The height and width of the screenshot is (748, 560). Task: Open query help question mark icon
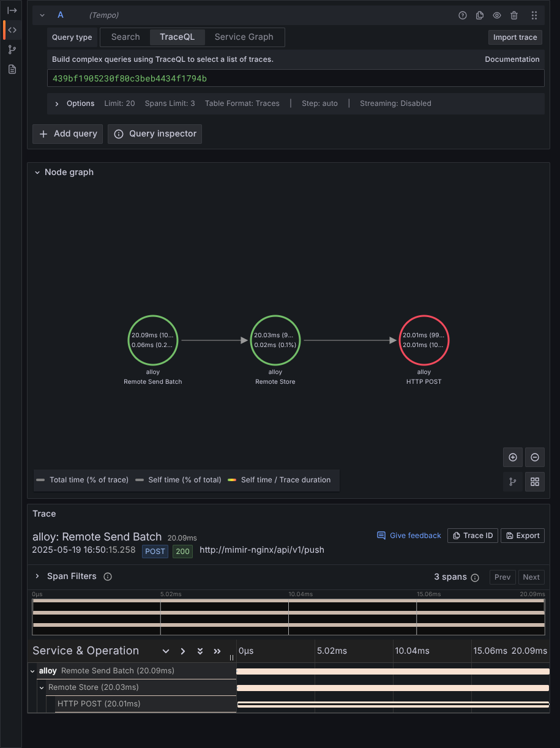click(x=463, y=15)
